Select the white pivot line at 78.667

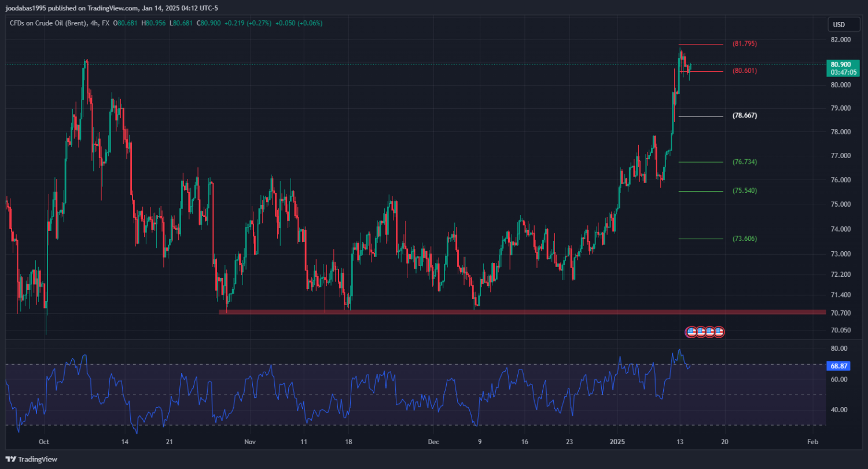[x=701, y=116]
